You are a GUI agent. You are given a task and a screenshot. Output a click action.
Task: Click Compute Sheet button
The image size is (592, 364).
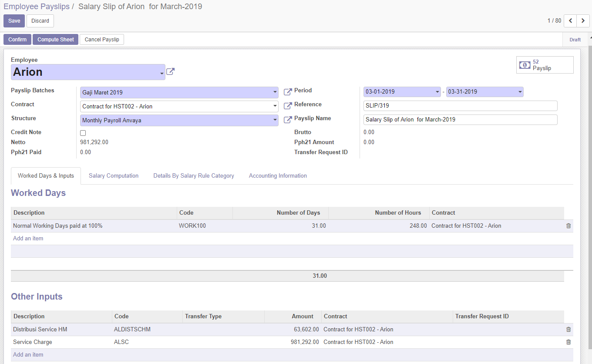point(56,40)
